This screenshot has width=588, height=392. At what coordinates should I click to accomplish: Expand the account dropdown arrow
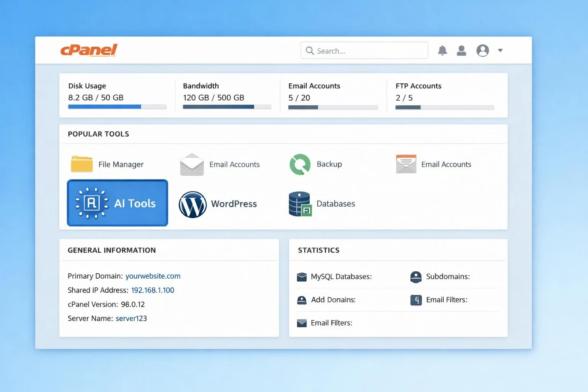pyautogui.click(x=500, y=50)
